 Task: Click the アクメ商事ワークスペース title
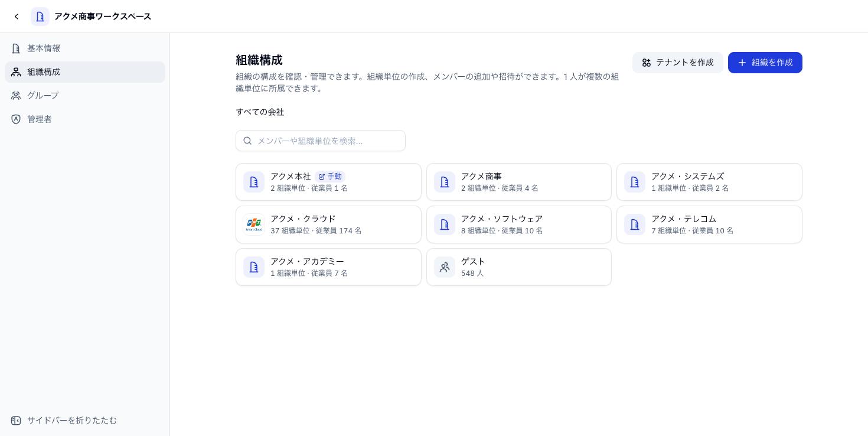[103, 17]
